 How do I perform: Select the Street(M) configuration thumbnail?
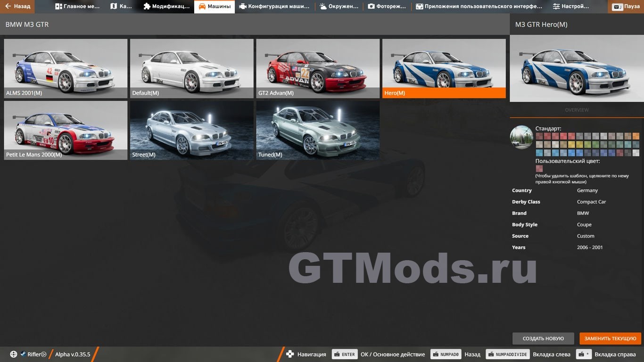192,130
